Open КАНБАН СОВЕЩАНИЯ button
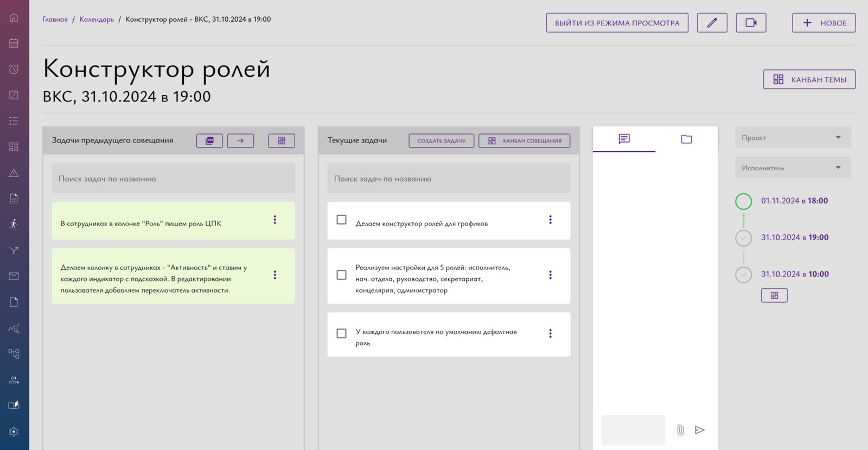Screen dimensions: 868x450 [x=525, y=141]
